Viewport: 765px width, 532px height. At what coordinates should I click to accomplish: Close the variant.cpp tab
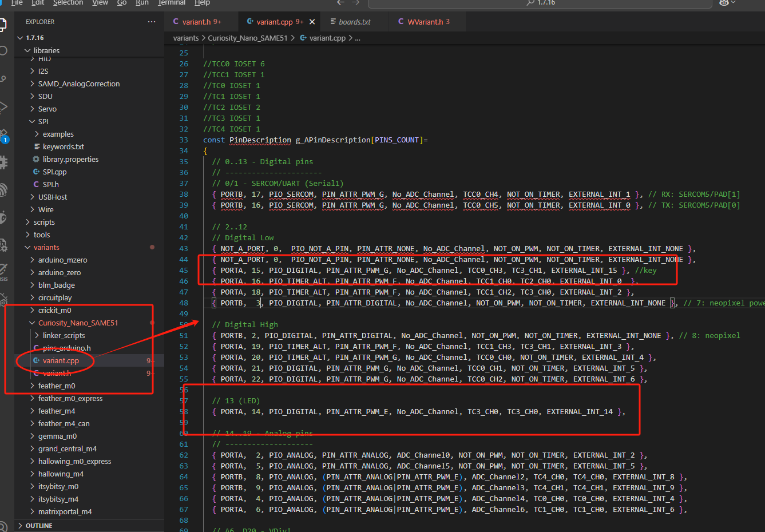pyautogui.click(x=312, y=22)
